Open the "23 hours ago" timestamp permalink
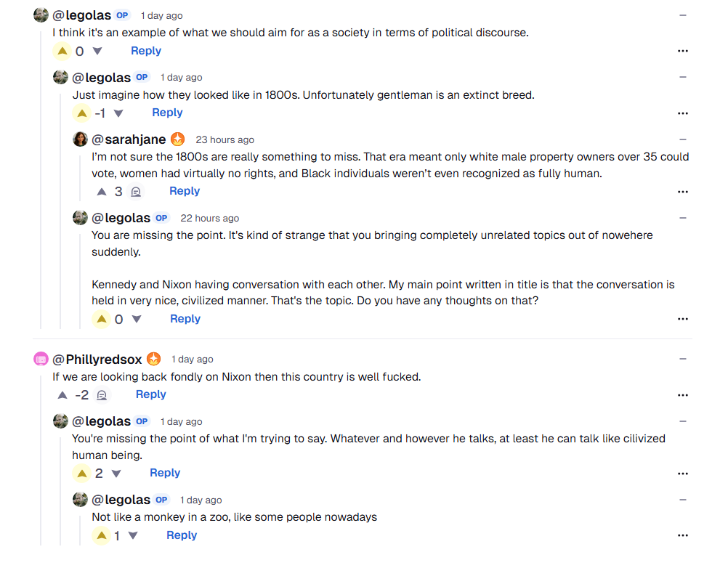Viewport: 728px width, 568px height. (x=225, y=140)
